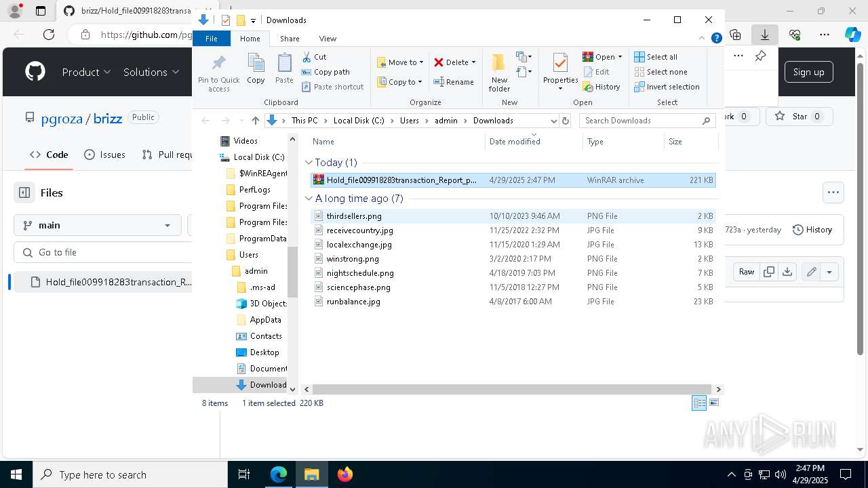This screenshot has height=488, width=868.
Task: Click the horizontal scrollbar in file list
Action: click(x=513, y=390)
